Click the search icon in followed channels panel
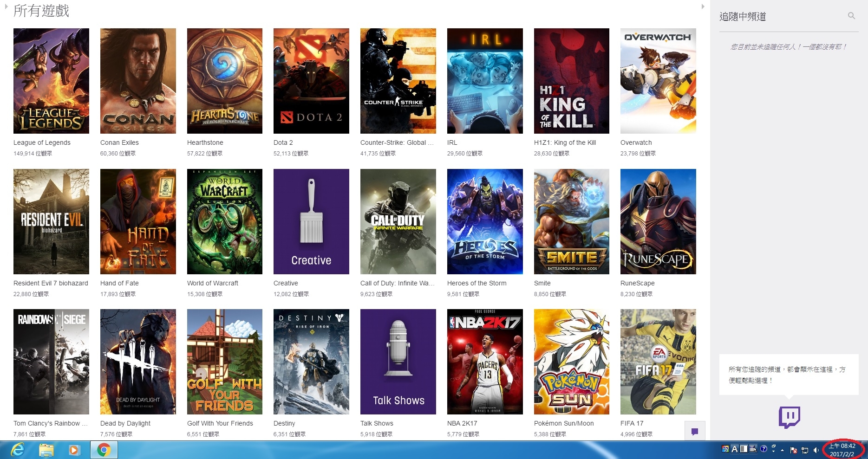The height and width of the screenshot is (459, 868). (851, 16)
